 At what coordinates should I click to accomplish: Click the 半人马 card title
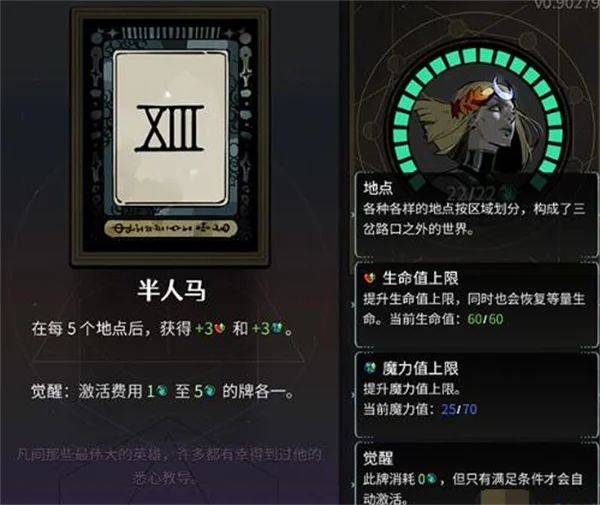click(171, 290)
